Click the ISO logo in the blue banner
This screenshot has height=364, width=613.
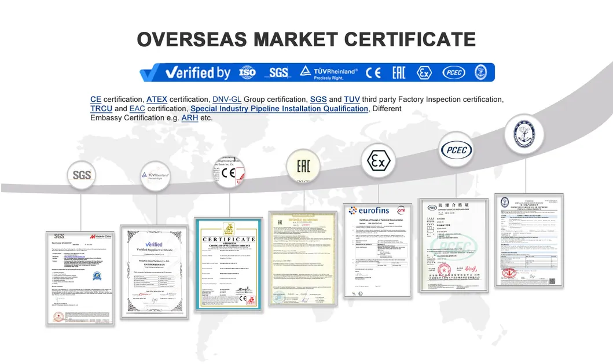click(x=248, y=72)
